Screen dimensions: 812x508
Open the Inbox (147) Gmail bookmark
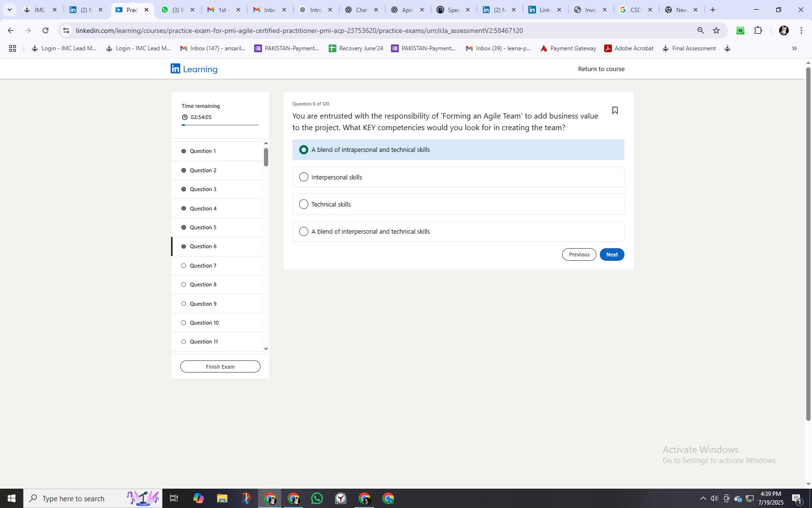coord(213,48)
